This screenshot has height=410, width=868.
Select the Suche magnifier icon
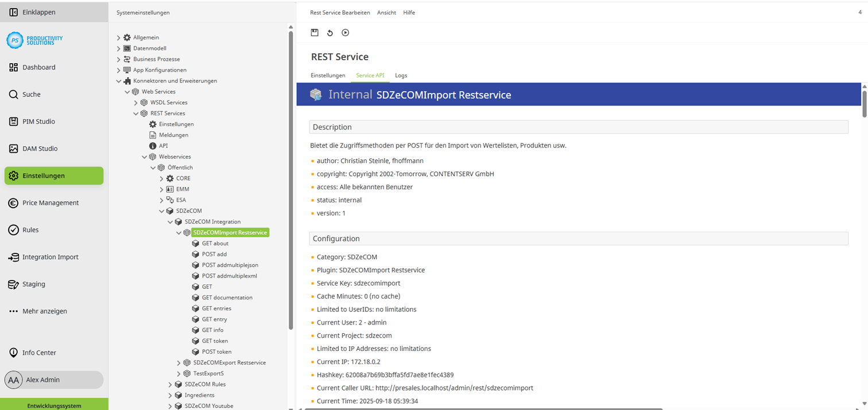click(x=14, y=94)
